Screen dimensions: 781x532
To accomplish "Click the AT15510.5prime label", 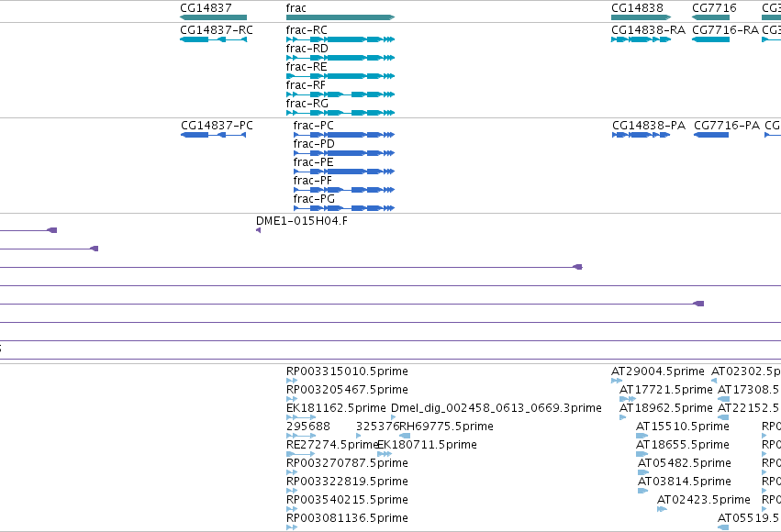I will (x=683, y=427).
